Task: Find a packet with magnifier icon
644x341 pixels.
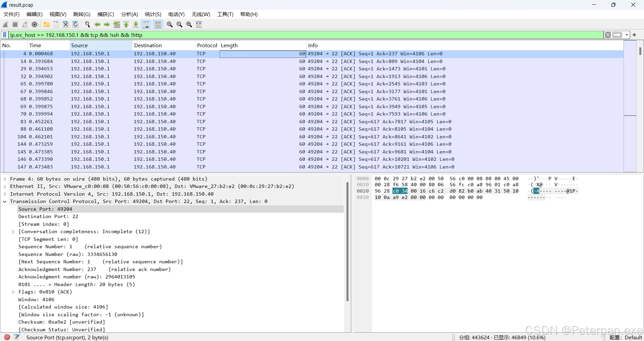Action: click(88, 24)
